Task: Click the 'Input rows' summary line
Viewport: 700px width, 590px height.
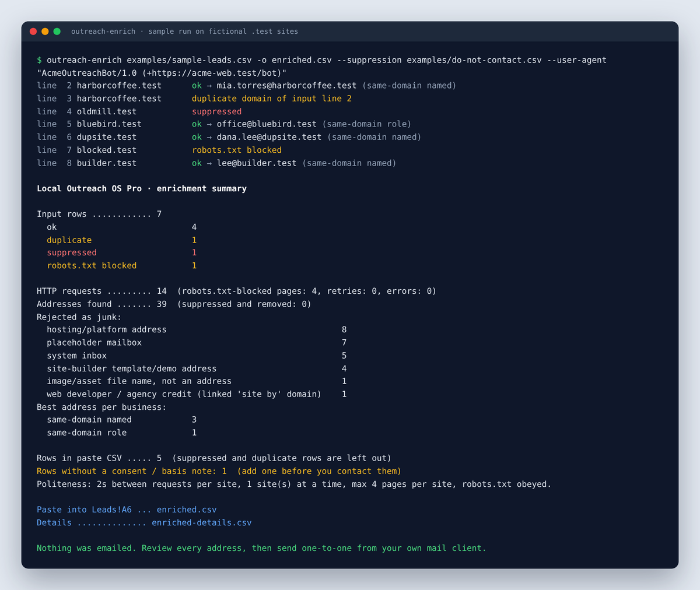Action: click(x=99, y=214)
